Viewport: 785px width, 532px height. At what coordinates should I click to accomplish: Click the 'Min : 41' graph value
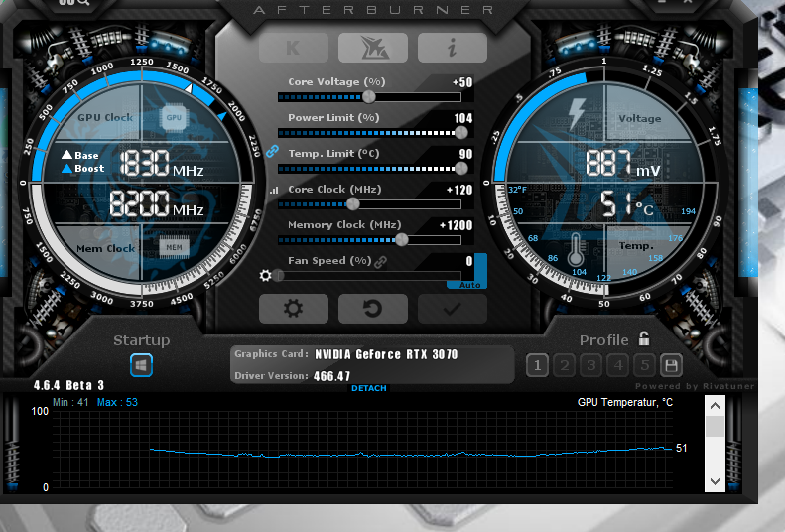click(70, 402)
